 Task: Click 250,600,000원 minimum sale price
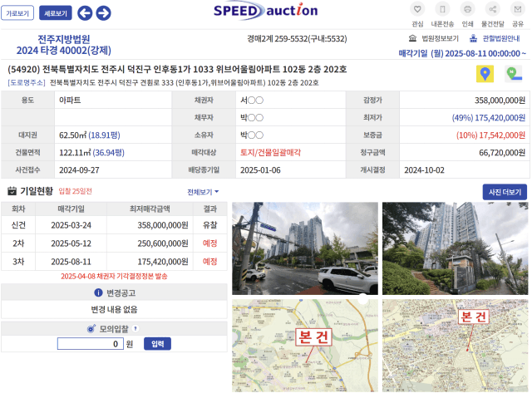coord(163,243)
